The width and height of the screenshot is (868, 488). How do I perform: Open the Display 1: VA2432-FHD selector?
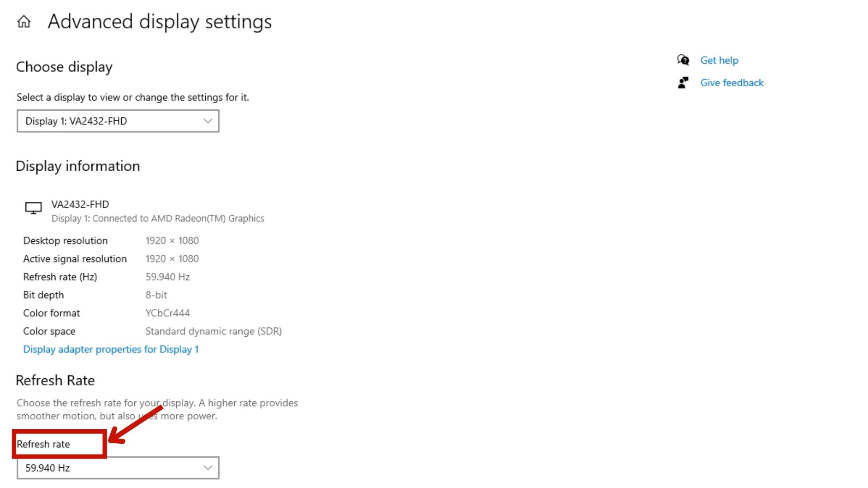pos(118,121)
